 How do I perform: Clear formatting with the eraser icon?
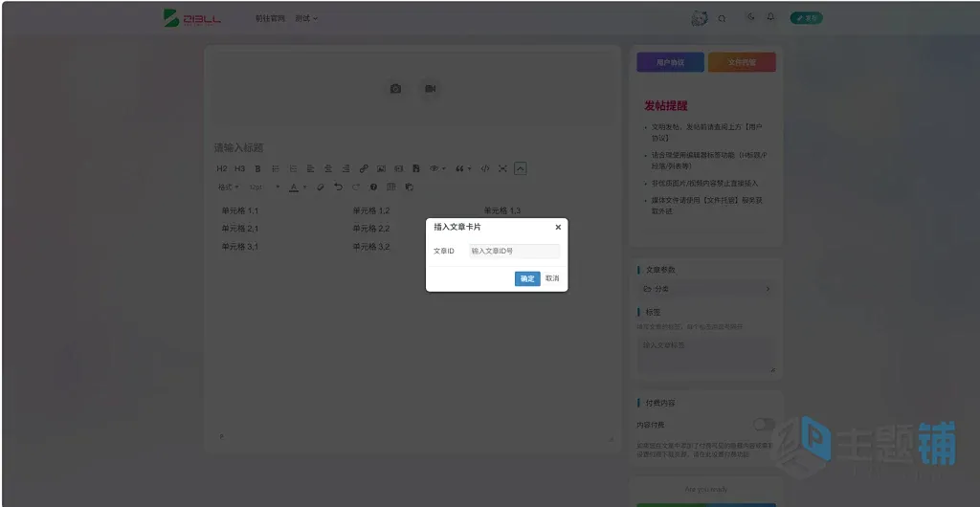pyautogui.click(x=321, y=187)
